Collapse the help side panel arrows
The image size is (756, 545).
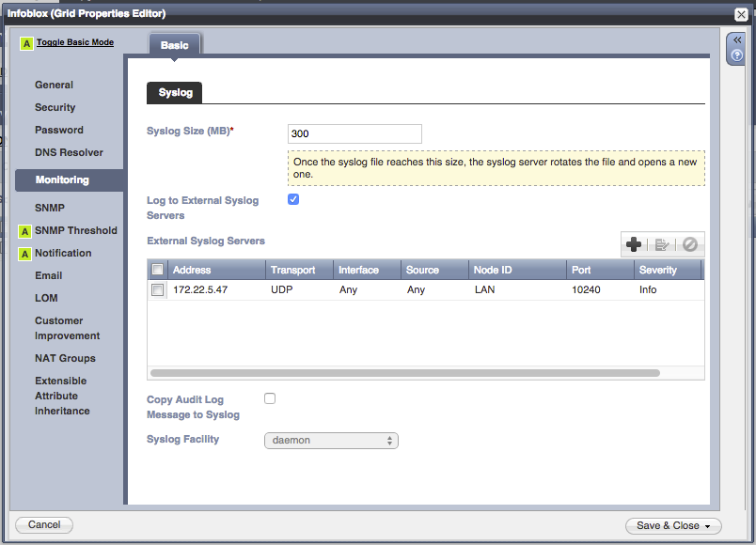pyautogui.click(x=736, y=40)
